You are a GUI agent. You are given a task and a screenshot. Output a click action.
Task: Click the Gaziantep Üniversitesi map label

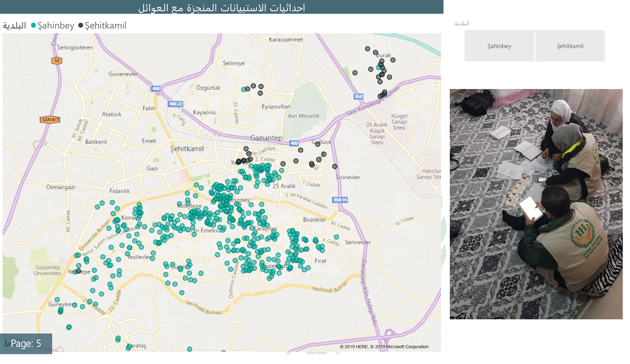pyautogui.click(x=48, y=270)
